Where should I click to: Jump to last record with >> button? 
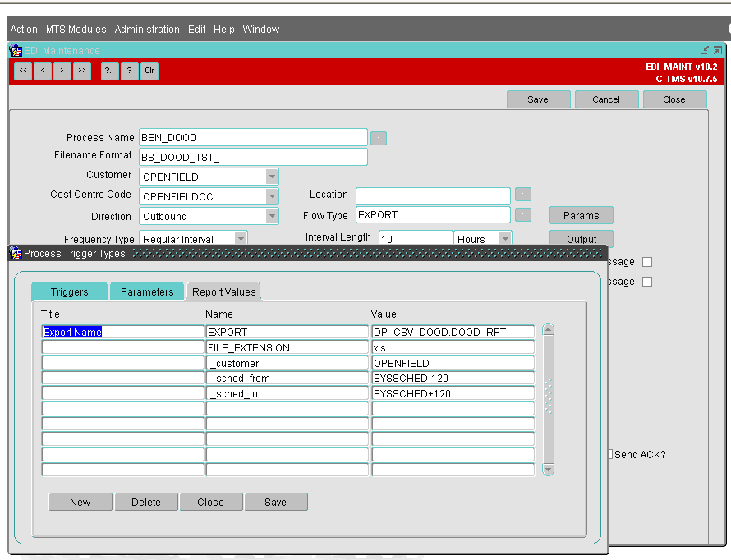point(82,71)
